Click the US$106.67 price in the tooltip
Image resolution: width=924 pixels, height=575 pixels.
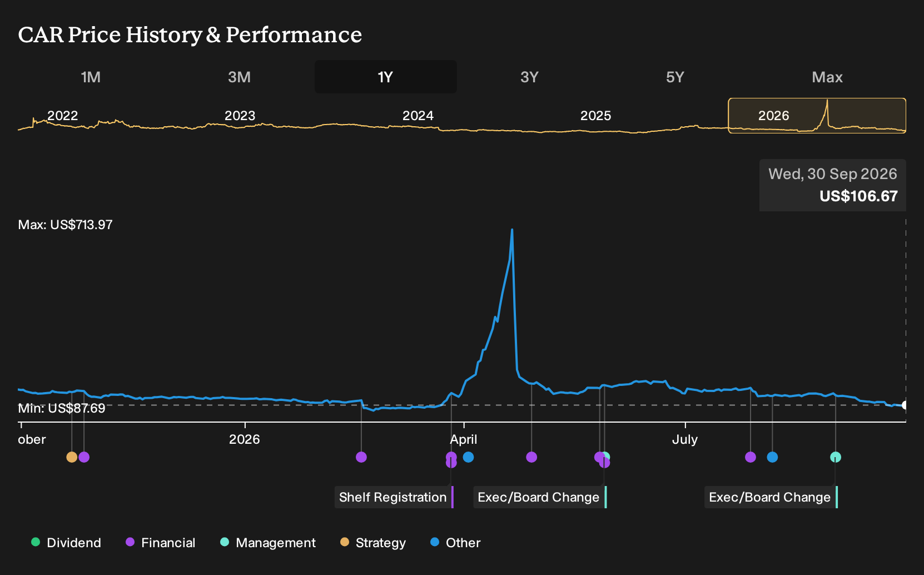tap(858, 196)
